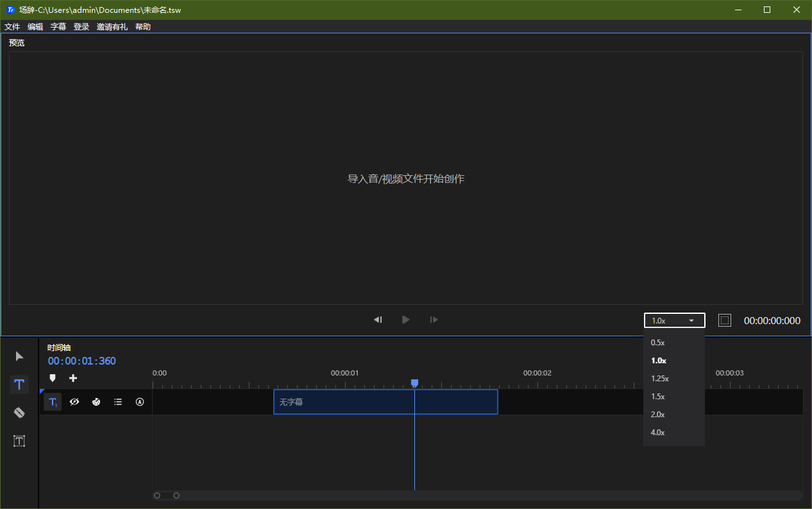812x509 pixels.
Task: Click the 登录 option to sign in
Action: 81,26
